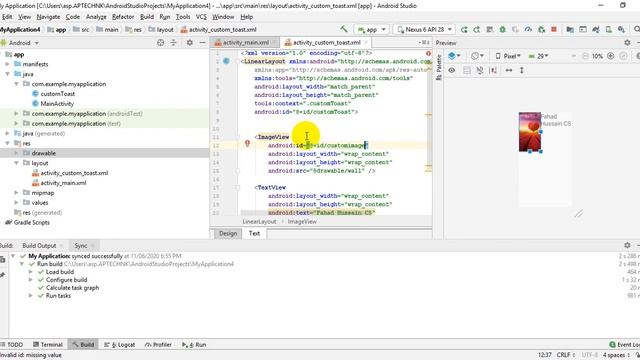Screen dimensions: 640x360
Task: Open the Terminal tool window
Action: [x=48, y=345]
